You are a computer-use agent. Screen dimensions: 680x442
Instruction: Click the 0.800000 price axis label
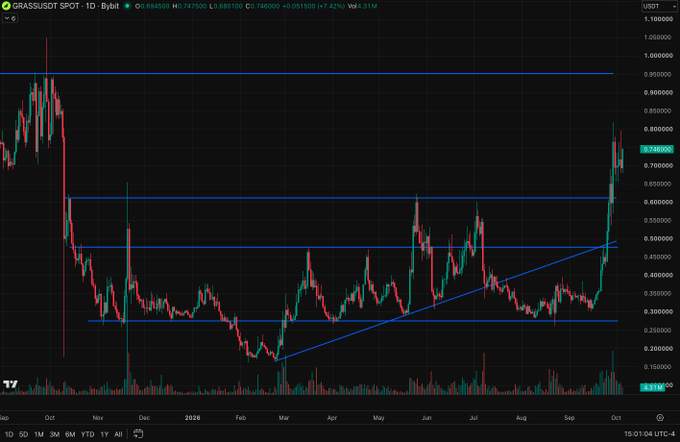pos(658,129)
